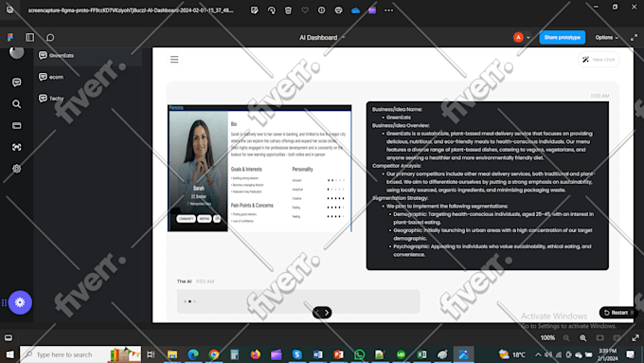Image resolution: width=644 pixels, height=363 pixels.
Task: Click the COMMUNITY tag on persona card
Action: coord(186,219)
